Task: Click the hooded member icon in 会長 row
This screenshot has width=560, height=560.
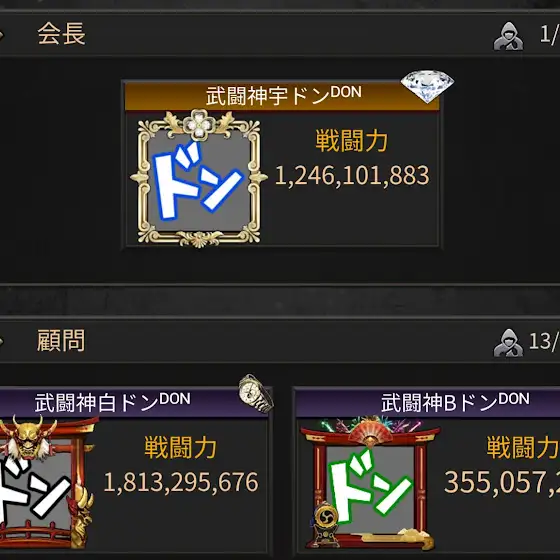Action: click(508, 36)
